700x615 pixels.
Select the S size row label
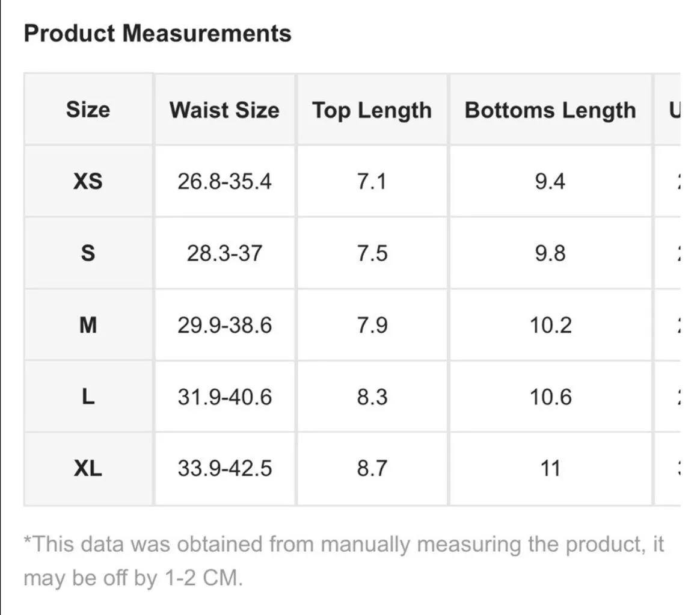click(88, 253)
